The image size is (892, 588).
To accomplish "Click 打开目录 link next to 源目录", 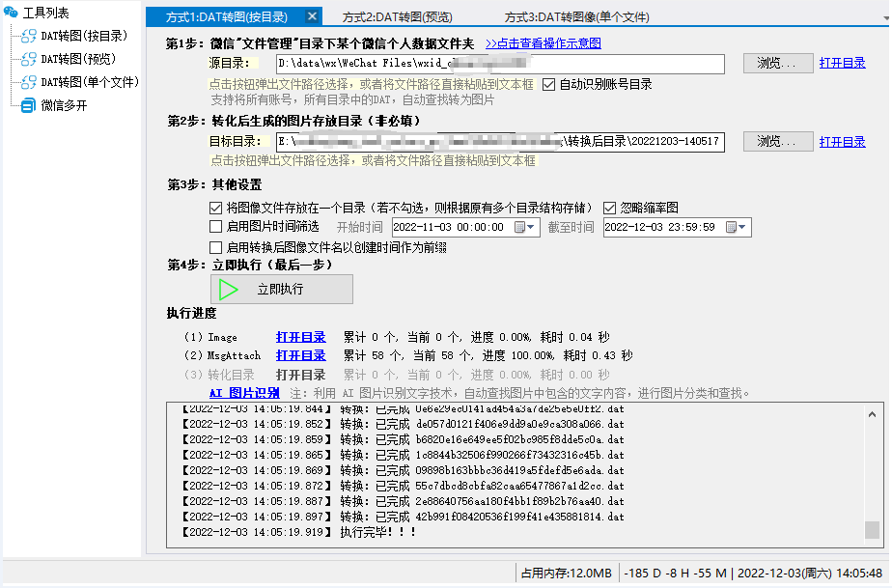I will pyautogui.click(x=842, y=63).
